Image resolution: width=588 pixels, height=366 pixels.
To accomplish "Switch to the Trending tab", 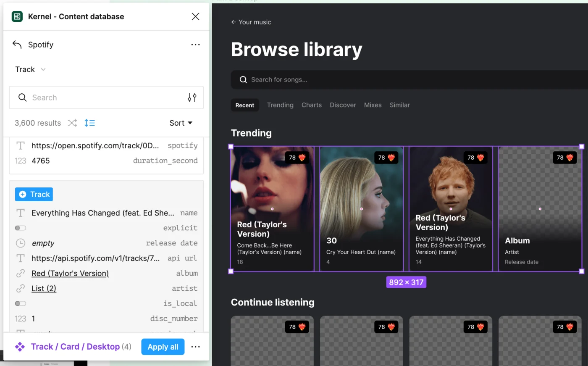I will pos(280,105).
